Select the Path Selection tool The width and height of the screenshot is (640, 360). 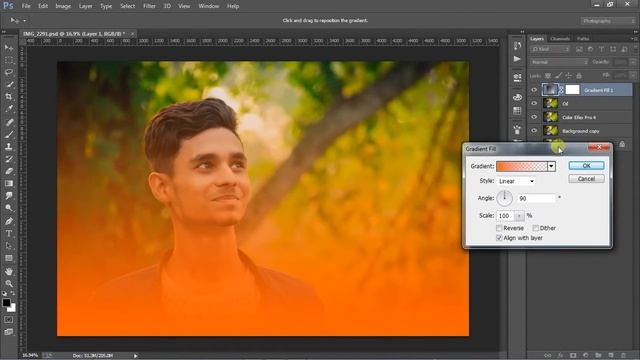tap(9, 246)
